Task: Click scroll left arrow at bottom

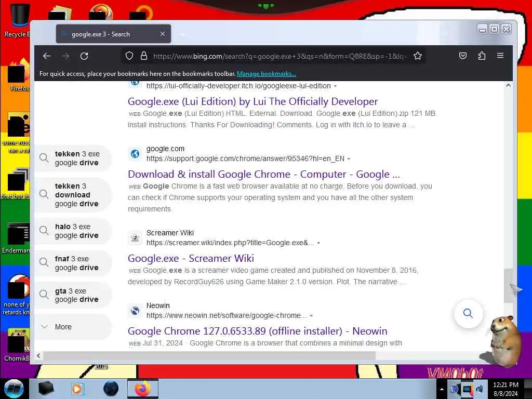Action: 38,355
